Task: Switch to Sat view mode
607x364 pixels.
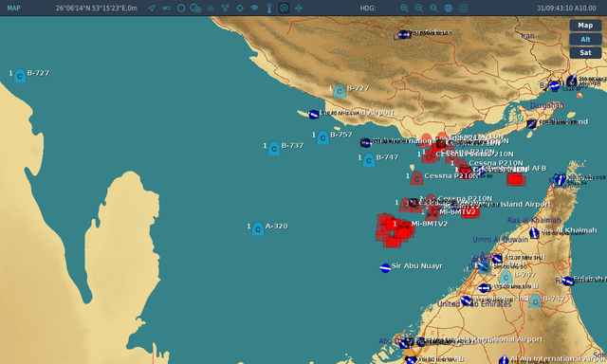Action: click(x=585, y=52)
